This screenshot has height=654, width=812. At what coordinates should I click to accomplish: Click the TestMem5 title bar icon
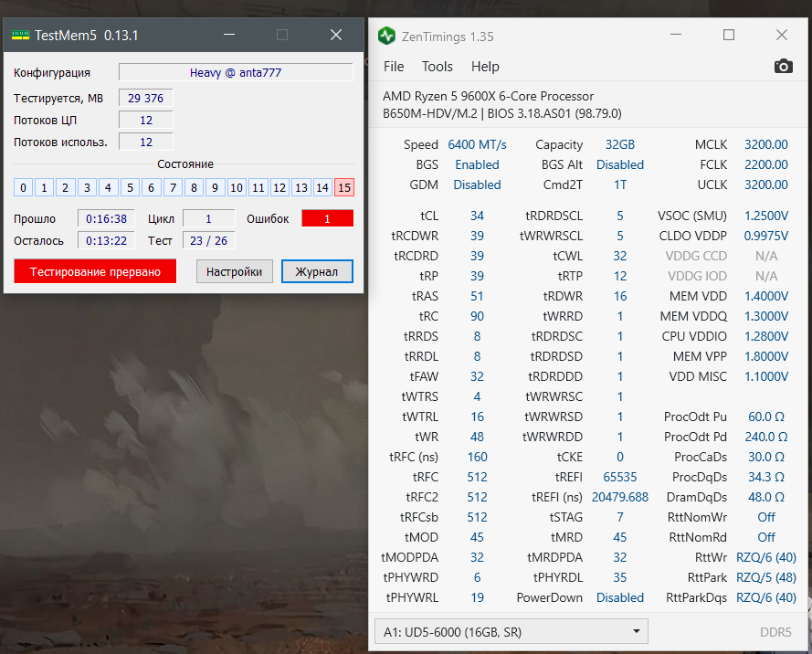(x=21, y=36)
